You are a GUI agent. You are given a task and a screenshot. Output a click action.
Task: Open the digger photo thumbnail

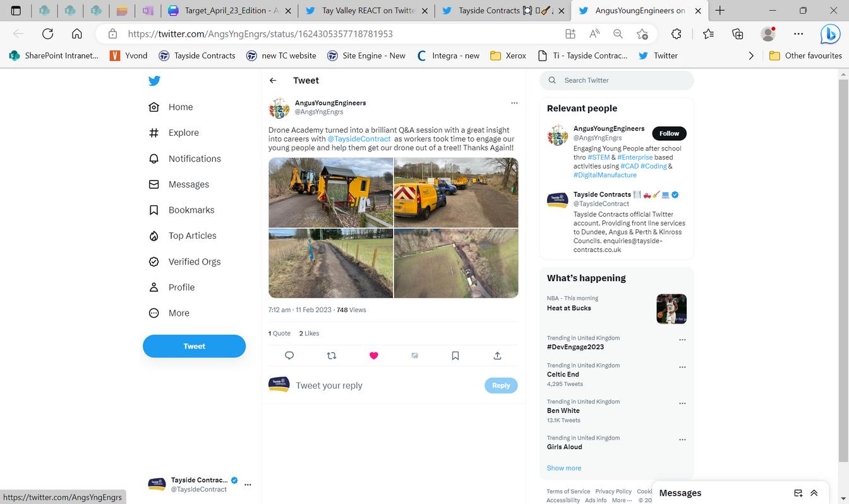click(x=331, y=193)
